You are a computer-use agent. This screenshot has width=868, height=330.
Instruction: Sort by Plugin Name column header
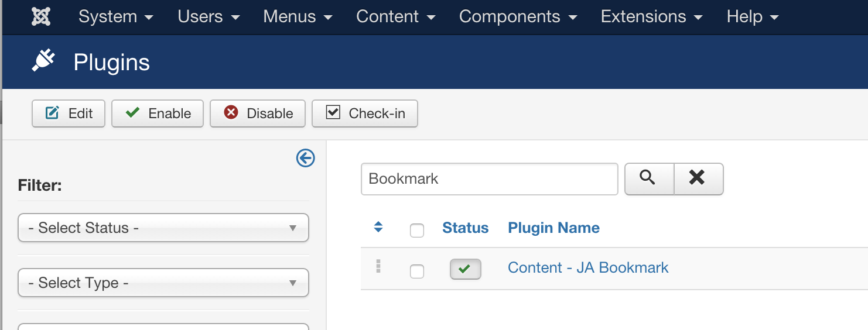[x=553, y=228]
